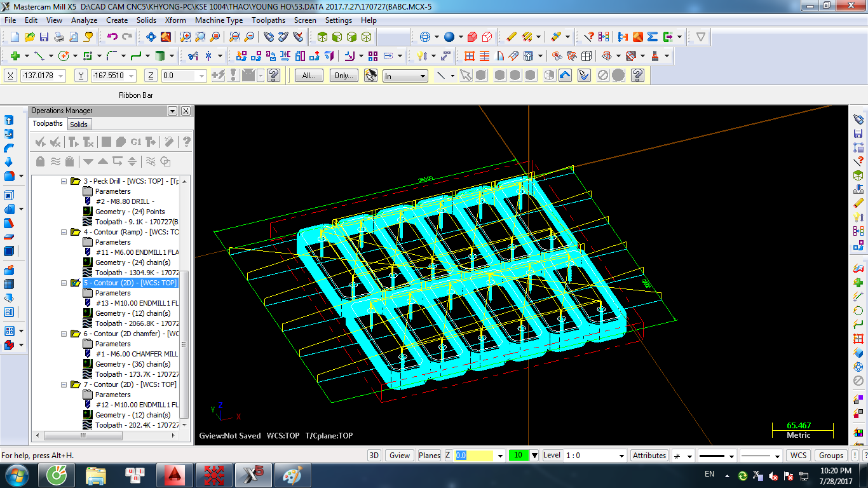868x488 pixels.
Task: Click the Save file icon in toolbar
Action: click(44, 37)
